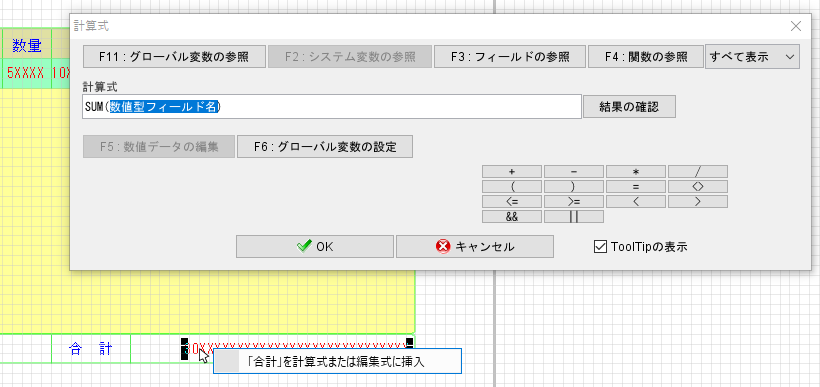This screenshot has height=387, width=820.
Task: Confirm with the OK button
Action: [315, 247]
